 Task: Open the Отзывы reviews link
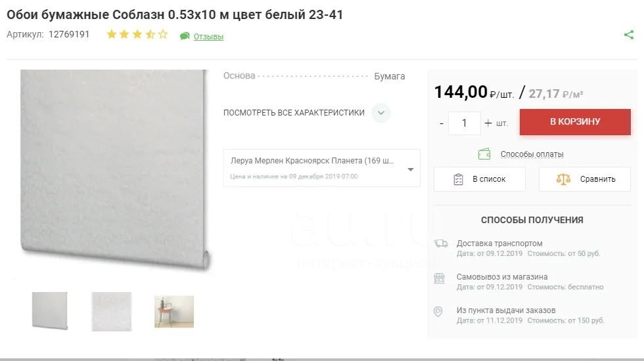[208, 37]
